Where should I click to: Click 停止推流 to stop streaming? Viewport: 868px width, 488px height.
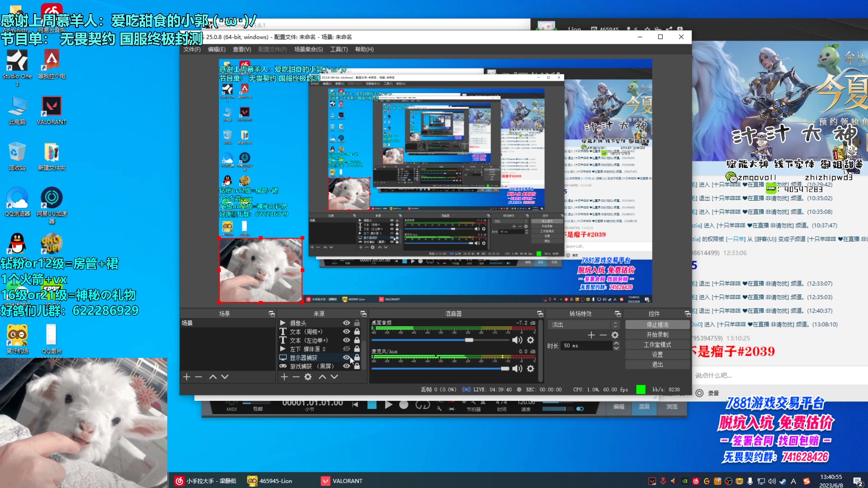click(x=657, y=324)
